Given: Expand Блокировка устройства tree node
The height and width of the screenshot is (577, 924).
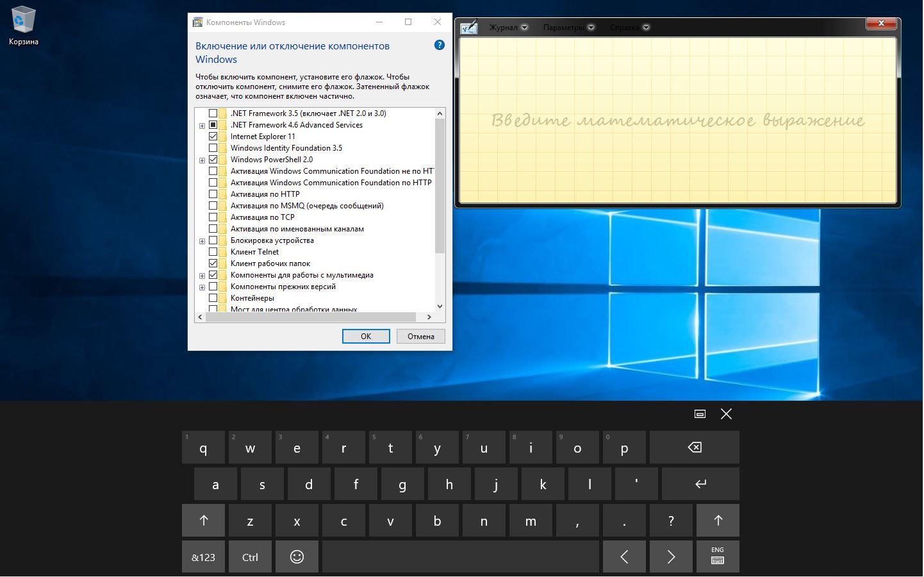Looking at the screenshot, I should tap(202, 241).
